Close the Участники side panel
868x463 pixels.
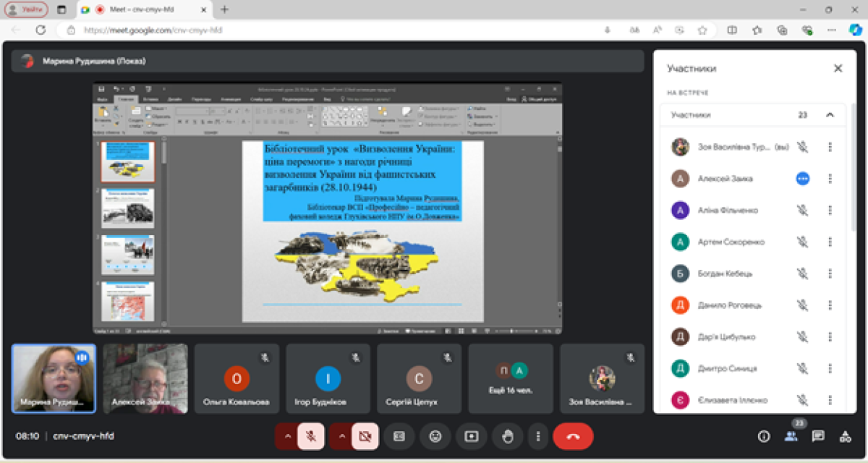coord(838,69)
